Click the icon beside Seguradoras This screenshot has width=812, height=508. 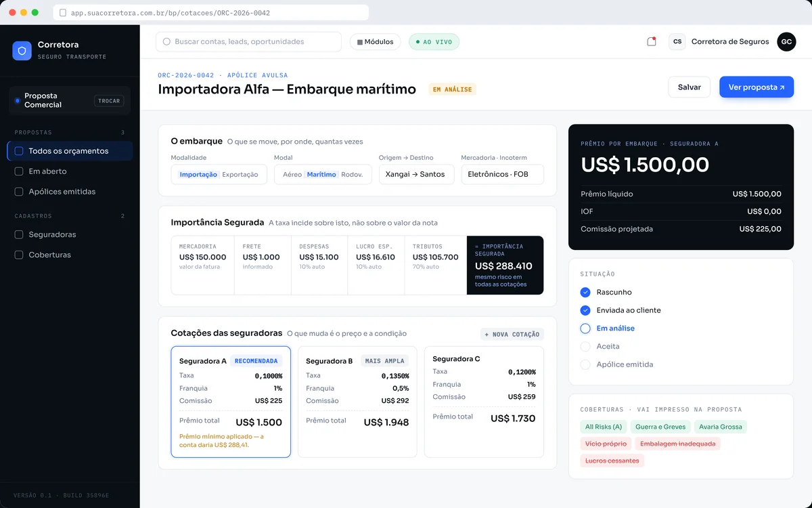pos(19,234)
